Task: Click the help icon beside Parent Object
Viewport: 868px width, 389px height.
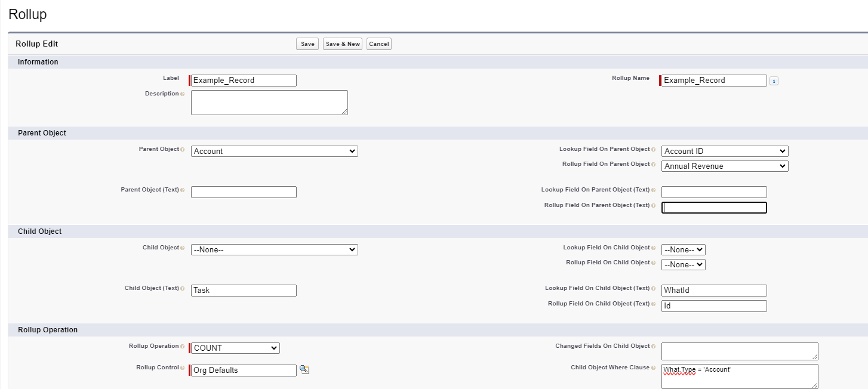Action: pos(183,149)
